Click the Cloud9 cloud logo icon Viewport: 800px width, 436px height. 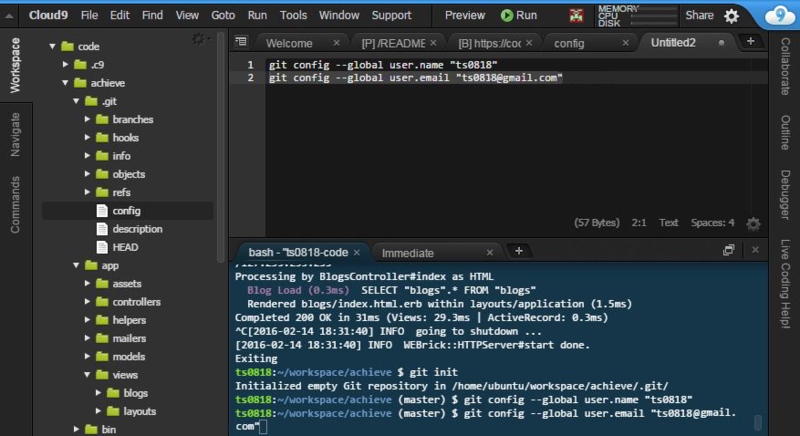tap(780, 15)
